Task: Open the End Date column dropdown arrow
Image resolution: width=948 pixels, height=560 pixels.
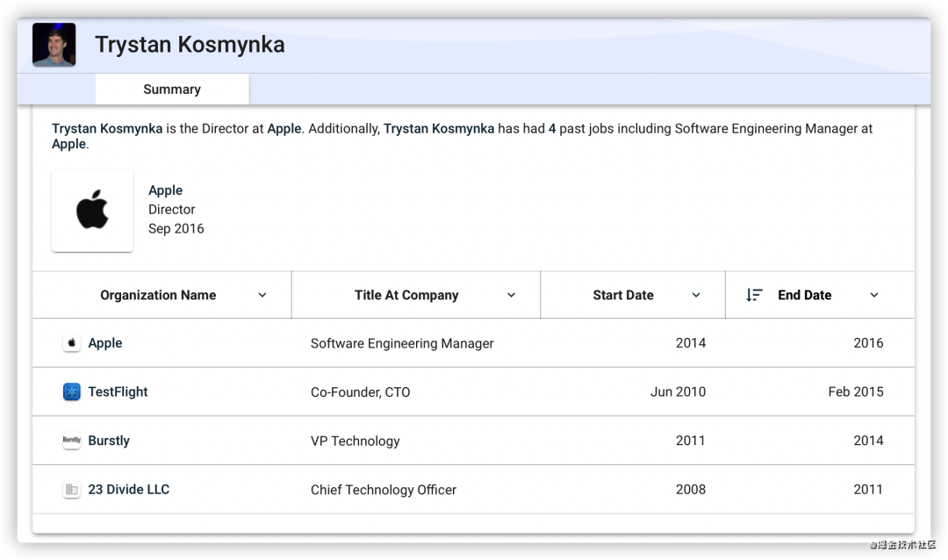Action: 873,295
